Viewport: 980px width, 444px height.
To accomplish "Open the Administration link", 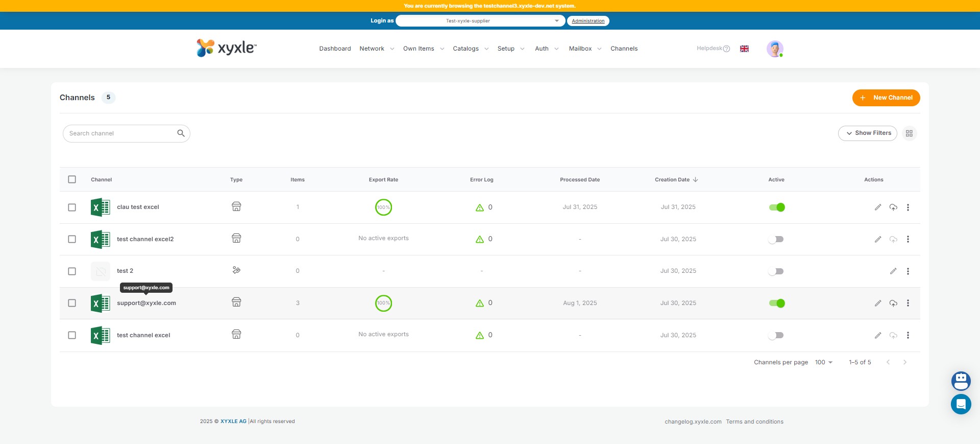I will [588, 21].
